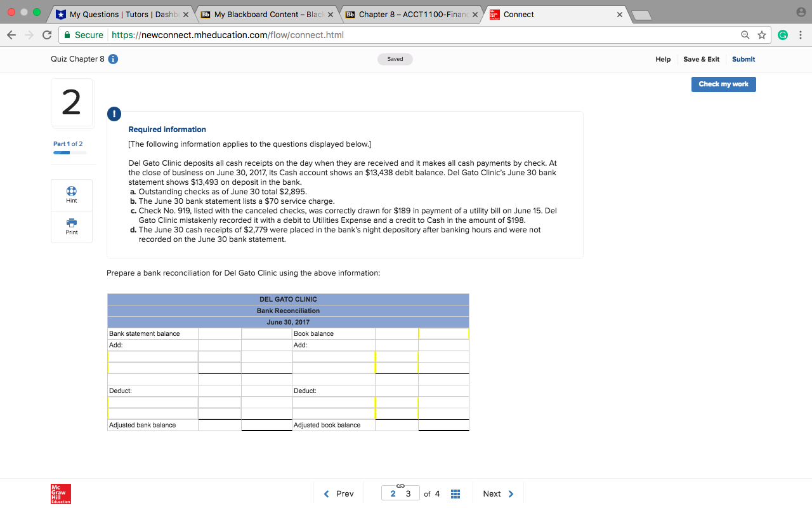
Task: Click the info icon beside Quiz Chapter 8
Action: click(113, 58)
